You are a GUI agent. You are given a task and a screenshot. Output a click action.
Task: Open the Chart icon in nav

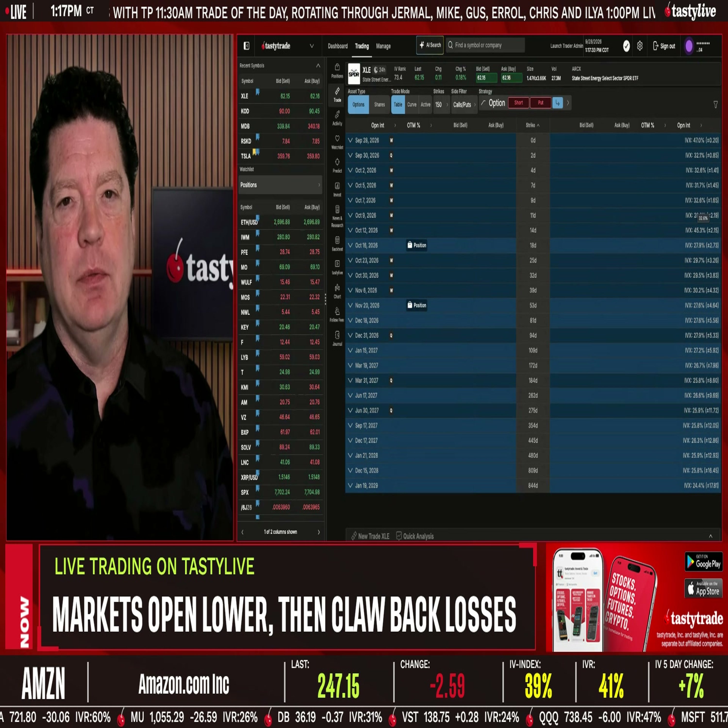[337, 291]
